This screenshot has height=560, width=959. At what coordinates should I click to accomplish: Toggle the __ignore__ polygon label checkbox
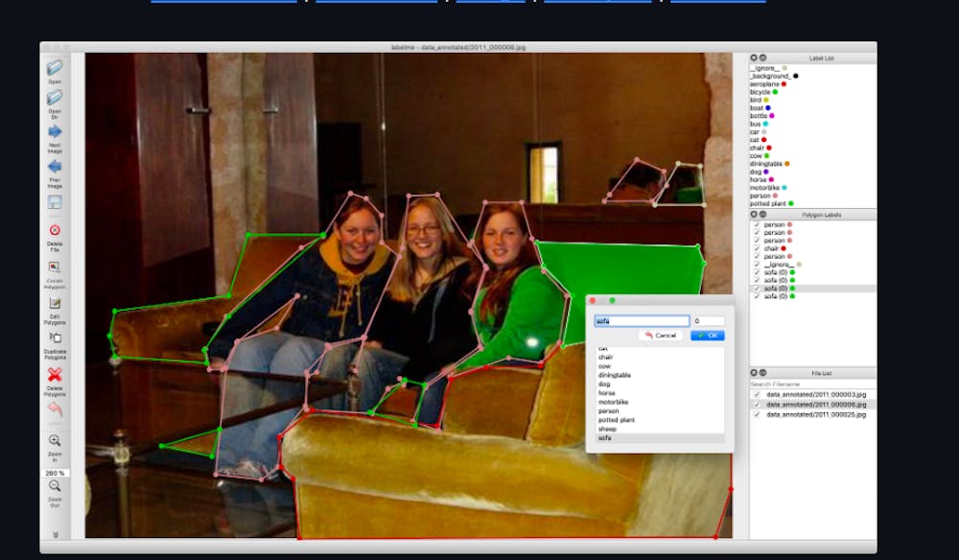tap(757, 265)
